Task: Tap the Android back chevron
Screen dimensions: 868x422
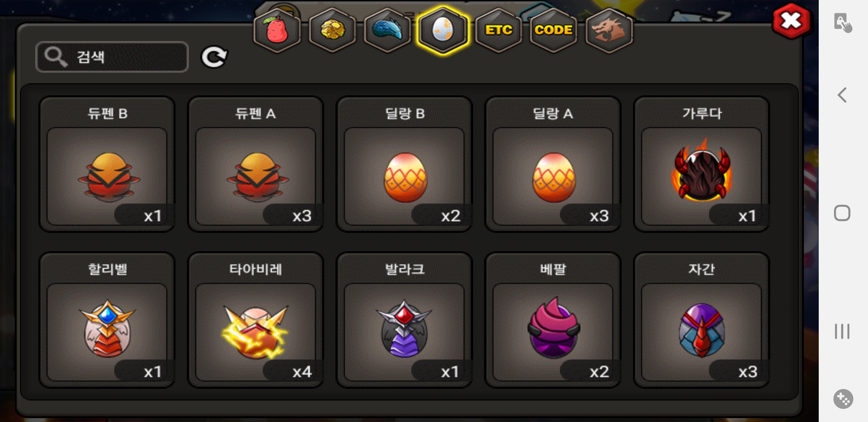Action: pyautogui.click(x=842, y=95)
